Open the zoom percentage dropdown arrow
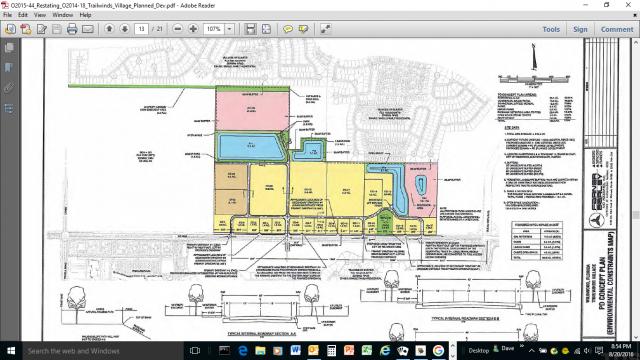 (229, 29)
